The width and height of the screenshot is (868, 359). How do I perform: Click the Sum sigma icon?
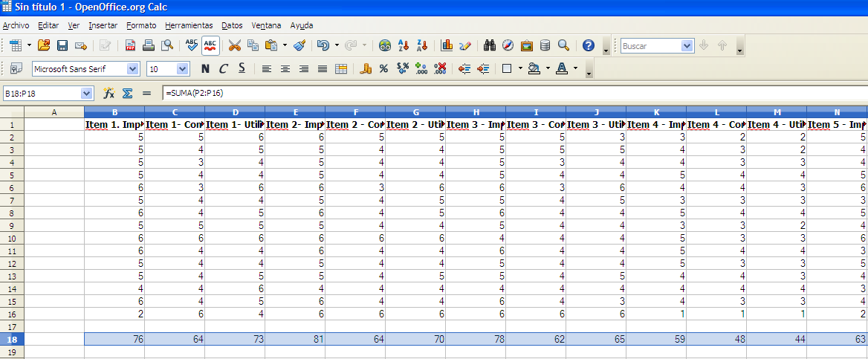[x=127, y=93]
